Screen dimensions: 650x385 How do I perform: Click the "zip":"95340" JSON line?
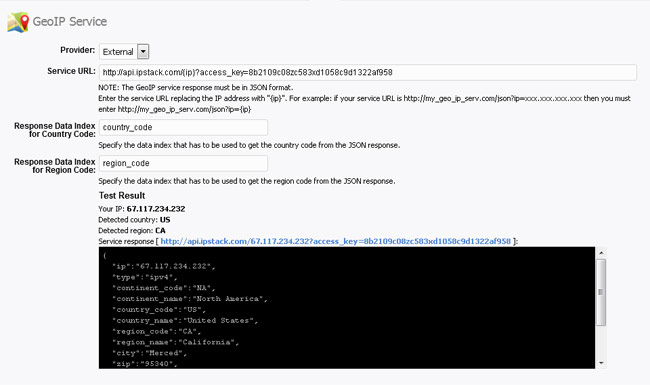[145, 363]
